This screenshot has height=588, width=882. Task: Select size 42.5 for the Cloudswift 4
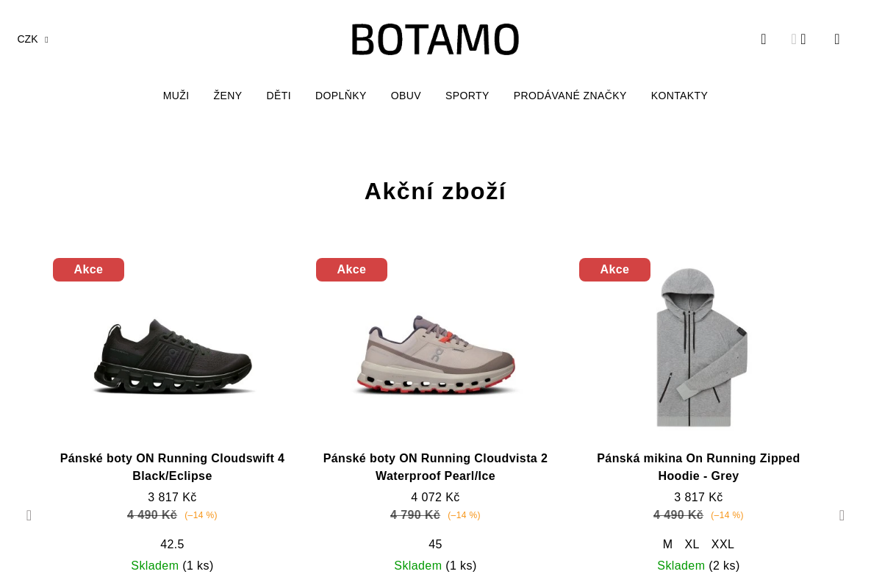172,544
